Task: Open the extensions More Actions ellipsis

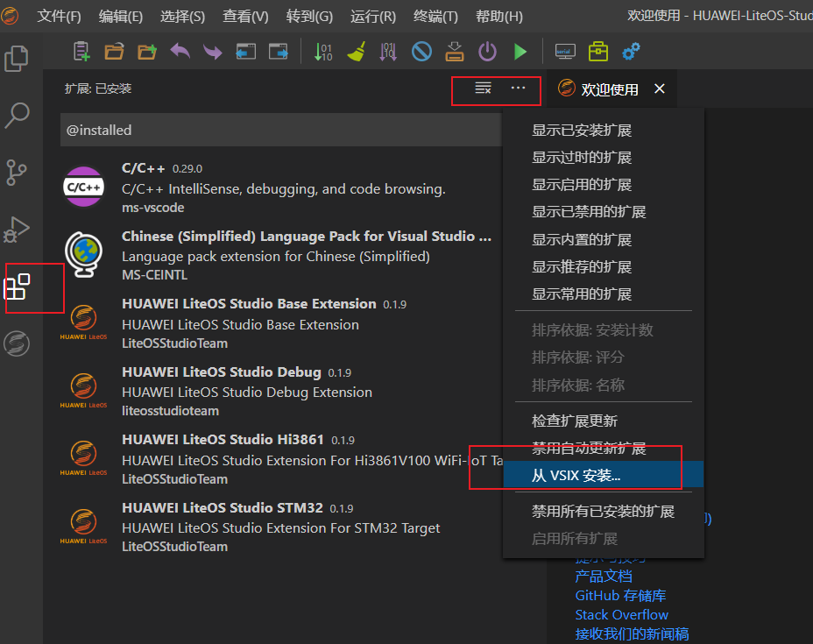Action: 518,88
